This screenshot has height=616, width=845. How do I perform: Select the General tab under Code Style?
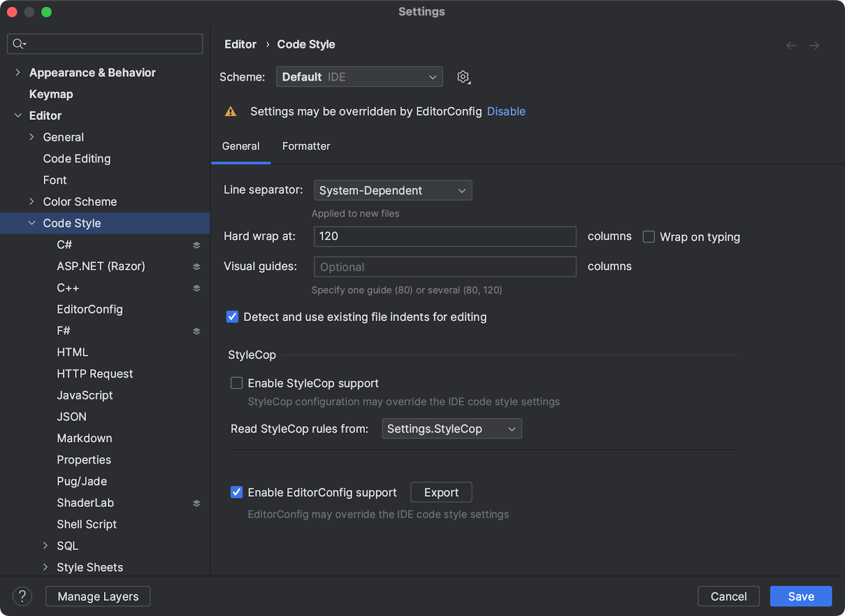pos(241,146)
